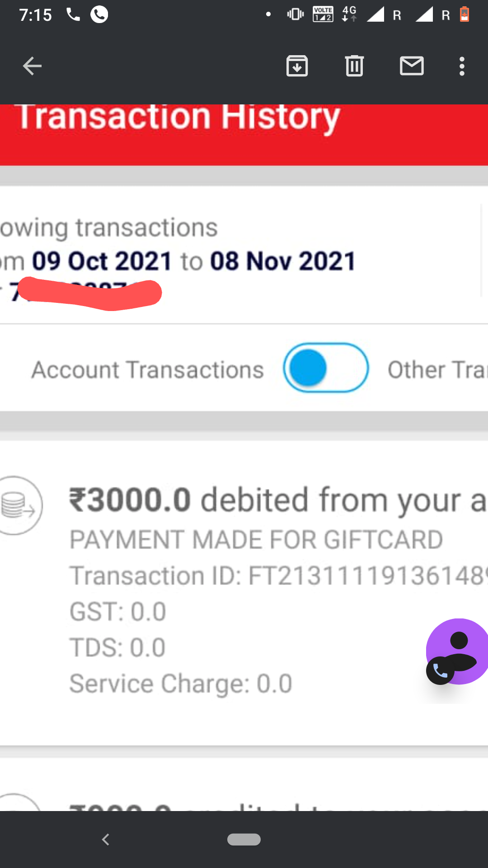Open the three-dot overflow menu
The width and height of the screenshot is (488, 868).
(461, 66)
